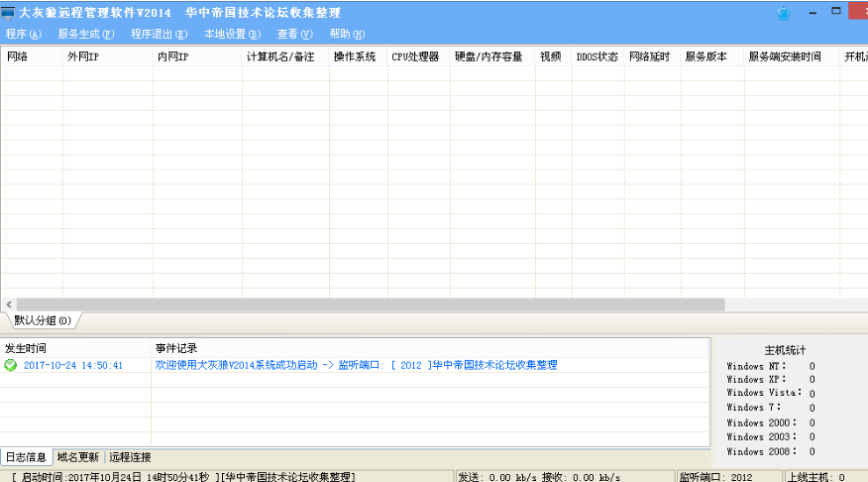
Task: Click the 发生时间 log column header
Action: [x=75, y=348]
